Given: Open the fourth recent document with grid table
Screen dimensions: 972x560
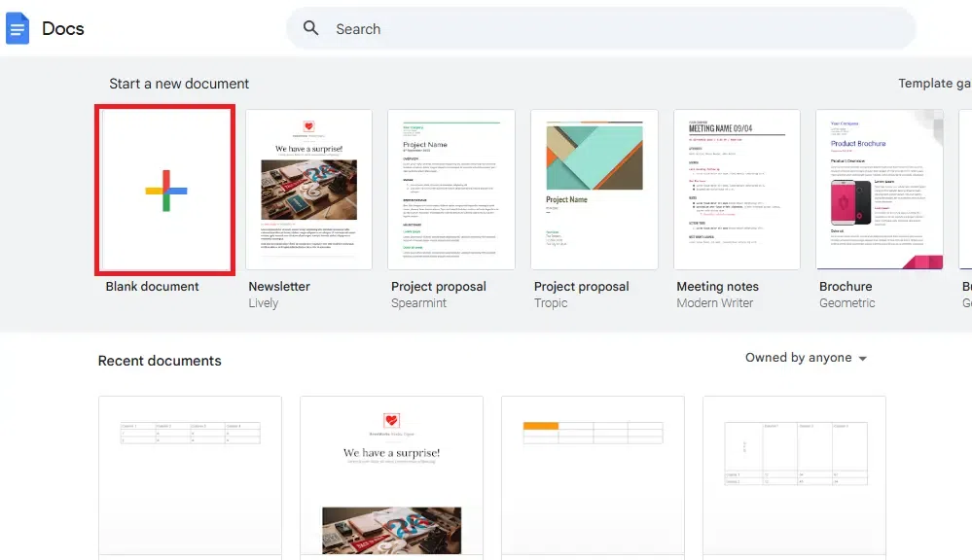Looking at the screenshot, I should [794, 477].
